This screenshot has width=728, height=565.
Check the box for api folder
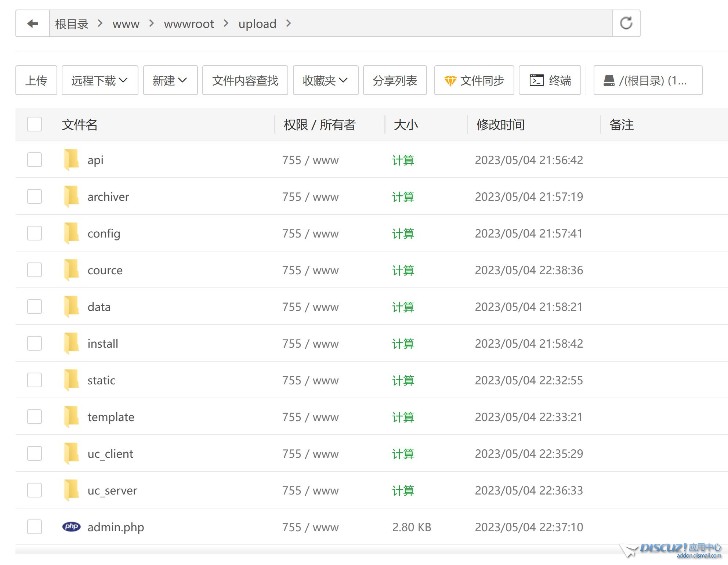click(35, 160)
